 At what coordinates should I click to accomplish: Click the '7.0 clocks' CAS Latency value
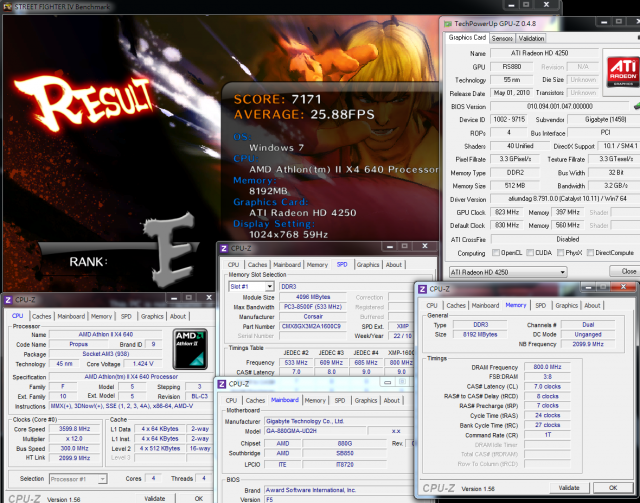pyautogui.click(x=547, y=387)
